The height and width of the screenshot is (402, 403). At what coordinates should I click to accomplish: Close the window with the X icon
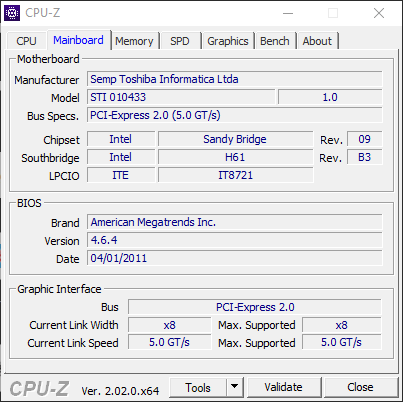[x=379, y=13]
